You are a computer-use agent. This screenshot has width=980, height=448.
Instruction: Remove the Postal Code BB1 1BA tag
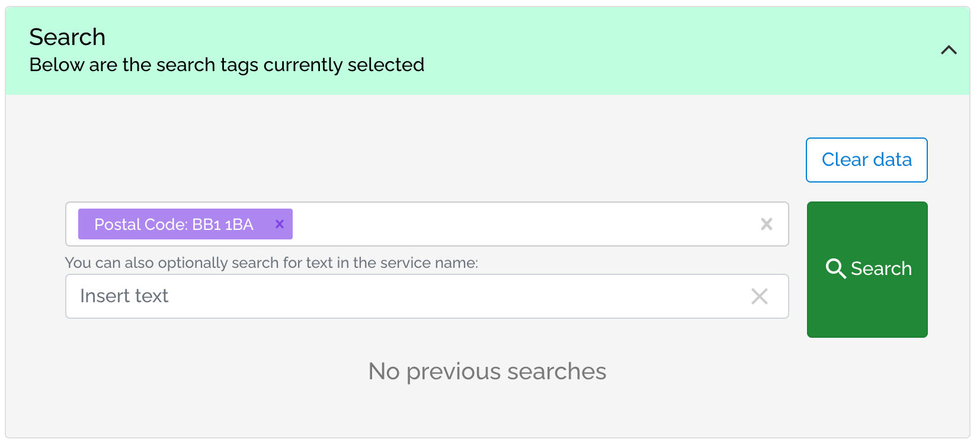[x=280, y=224]
